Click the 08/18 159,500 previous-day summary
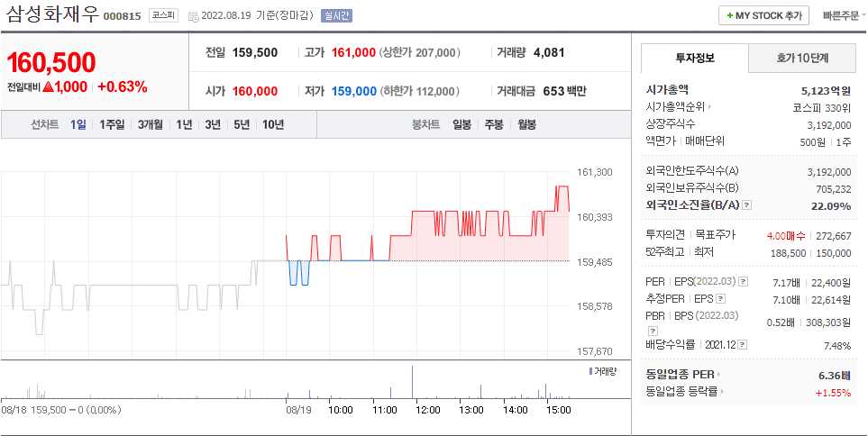Viewport: 868px width, 436px height. pyautogui.click(x=61, y=410)
